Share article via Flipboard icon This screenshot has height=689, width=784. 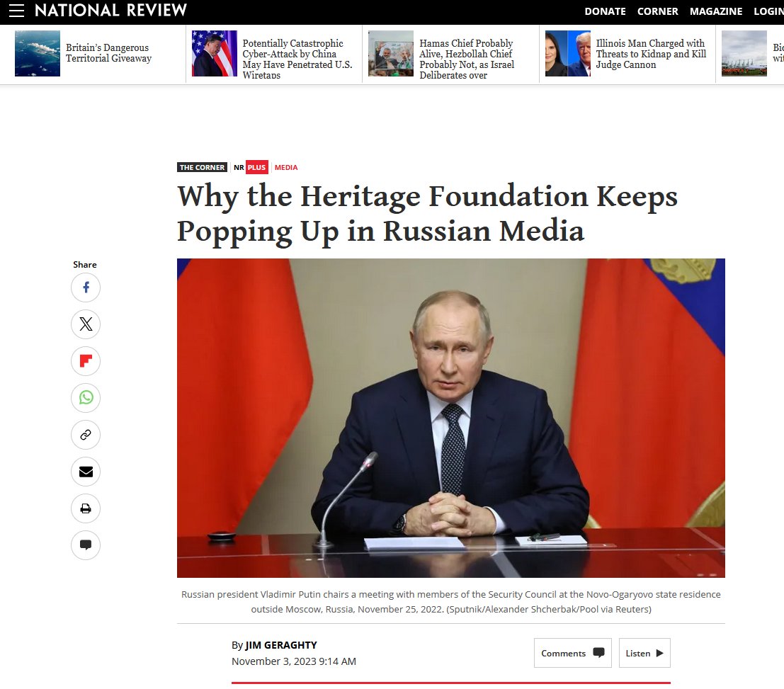(86, 361)
